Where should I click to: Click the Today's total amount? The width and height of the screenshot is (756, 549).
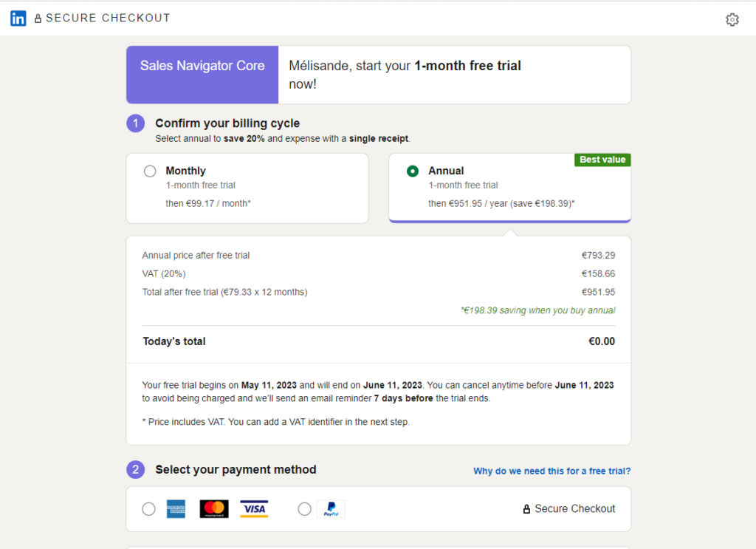click(601, 341)
